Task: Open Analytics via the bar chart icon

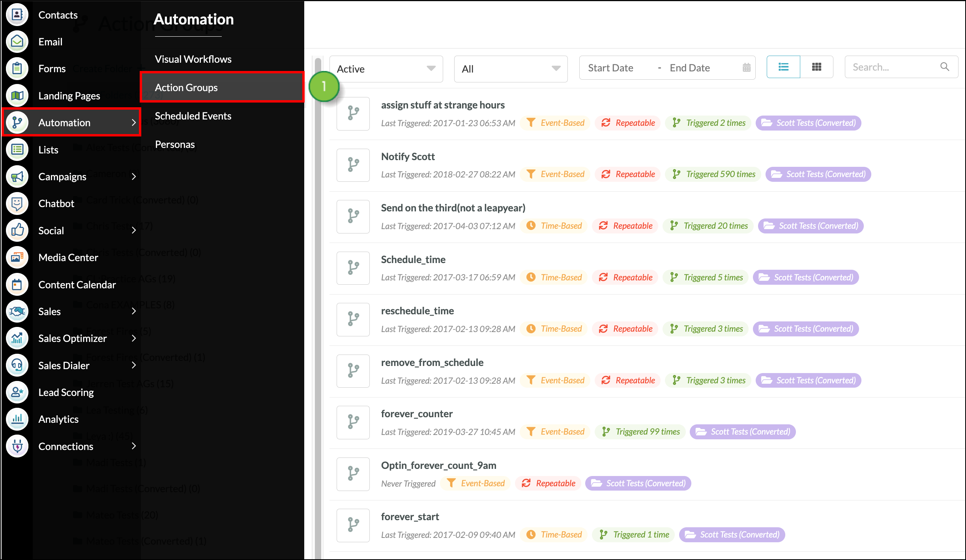Action: [17, 419]
